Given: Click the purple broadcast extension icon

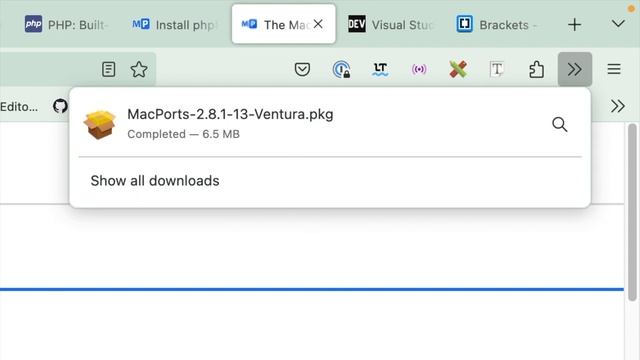Looking at the screenshot, I should click(419, 69).
